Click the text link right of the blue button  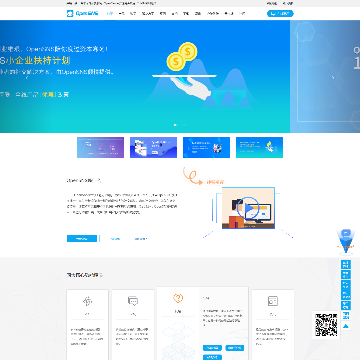115,239
